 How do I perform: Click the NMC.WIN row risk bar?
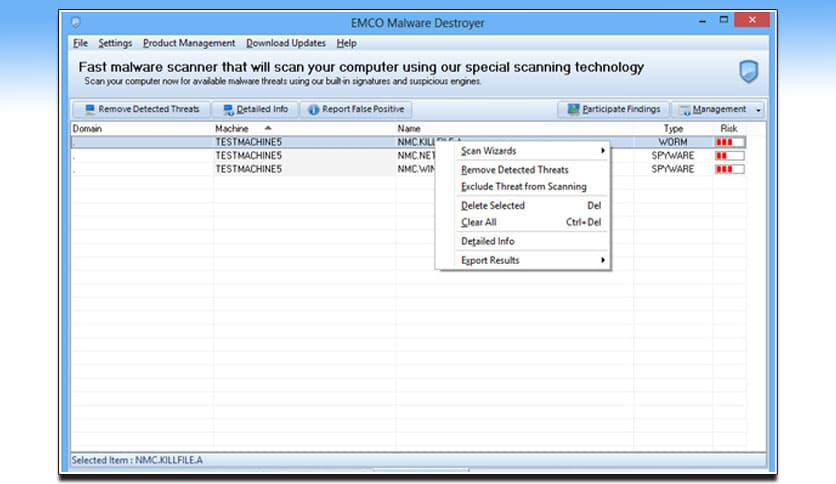[x=730, y=169]
